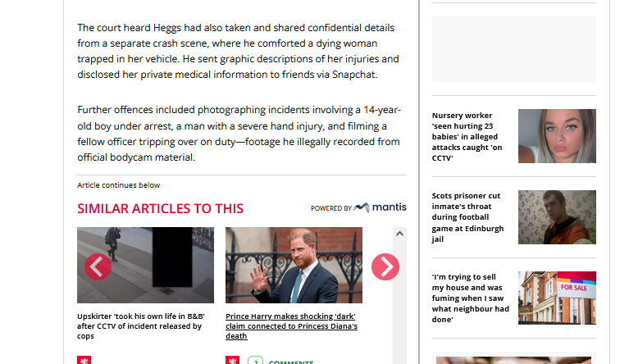Open the Scots prisoner Edinburgh jail headline
The height and width of the screenshot is (364, 629).
point(467,217)
